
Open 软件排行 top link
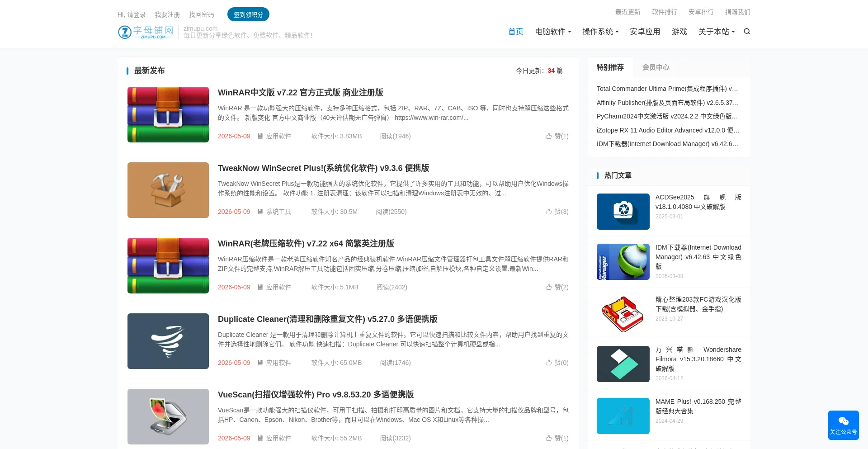665,12
